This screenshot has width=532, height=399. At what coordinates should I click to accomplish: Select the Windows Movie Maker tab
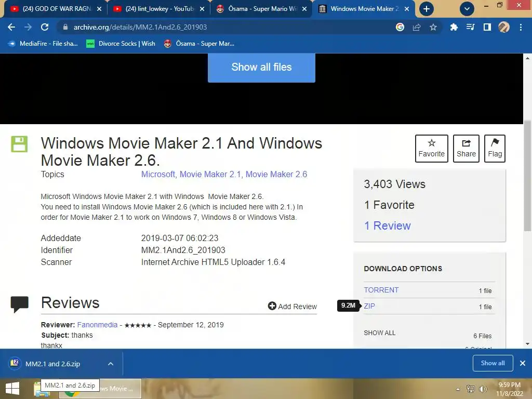(364, 9)
